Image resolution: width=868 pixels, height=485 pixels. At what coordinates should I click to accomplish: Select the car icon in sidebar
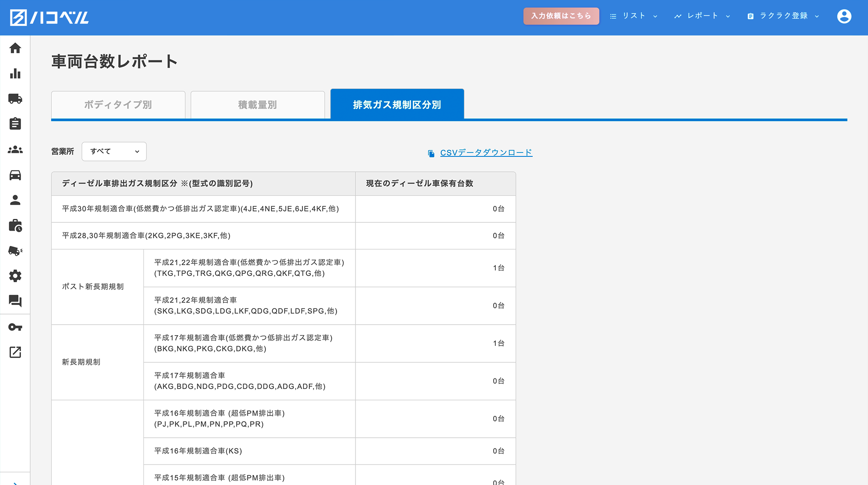coord(15,175)
